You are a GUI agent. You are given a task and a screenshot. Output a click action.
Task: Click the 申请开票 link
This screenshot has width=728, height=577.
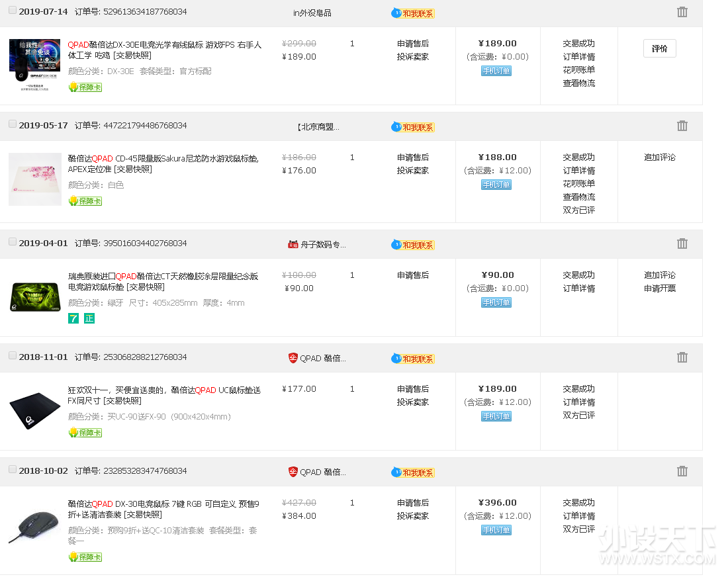[660, 288]
